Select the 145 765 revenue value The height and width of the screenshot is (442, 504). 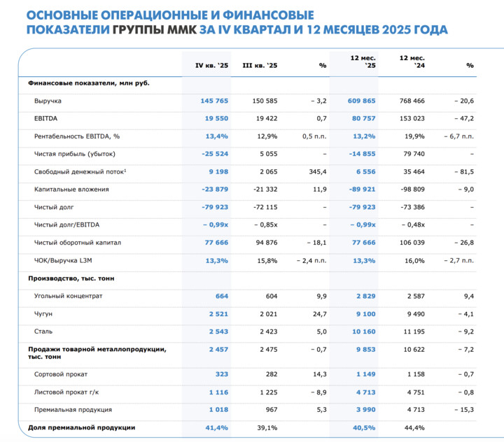214,101
